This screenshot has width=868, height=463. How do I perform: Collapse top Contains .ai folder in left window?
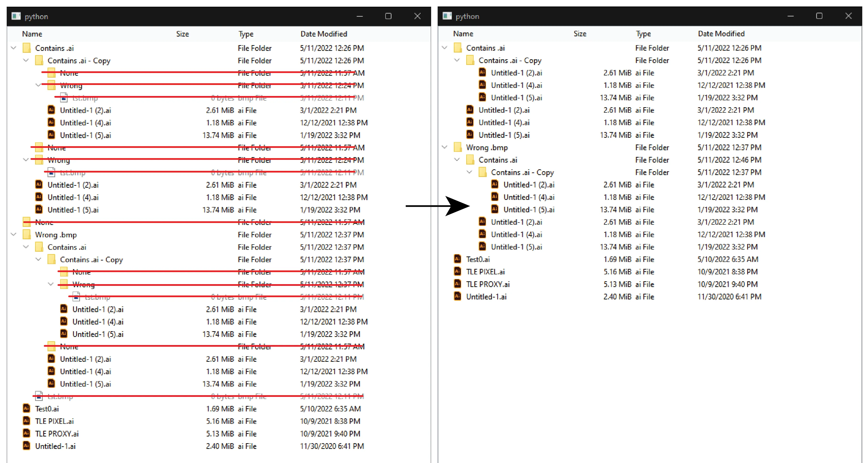13,48
